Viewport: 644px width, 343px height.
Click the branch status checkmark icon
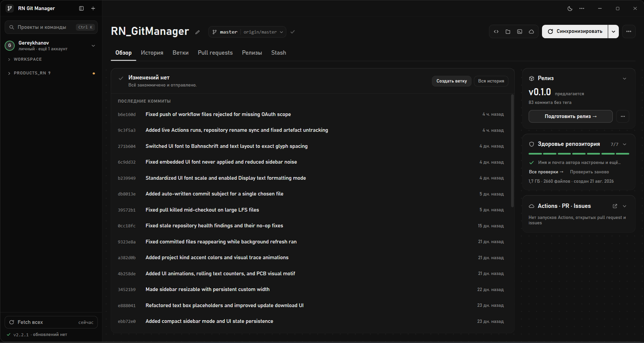coord(293,32)
